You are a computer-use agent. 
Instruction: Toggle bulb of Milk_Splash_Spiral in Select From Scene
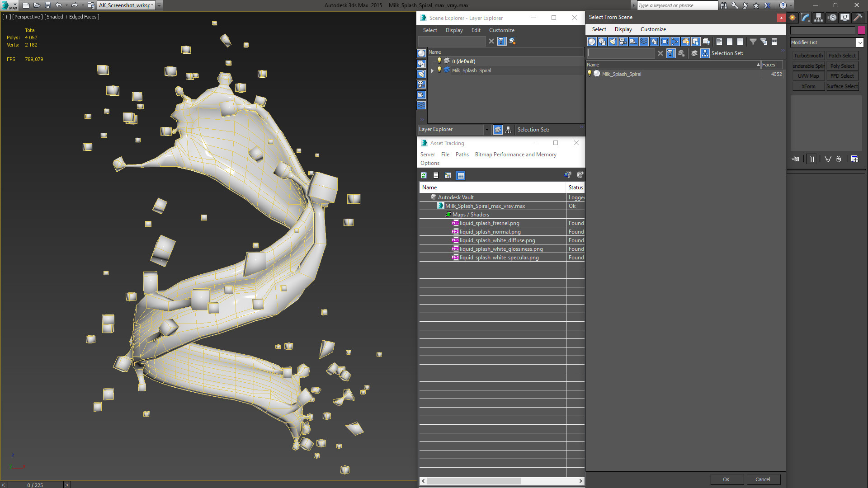point(590,74)
